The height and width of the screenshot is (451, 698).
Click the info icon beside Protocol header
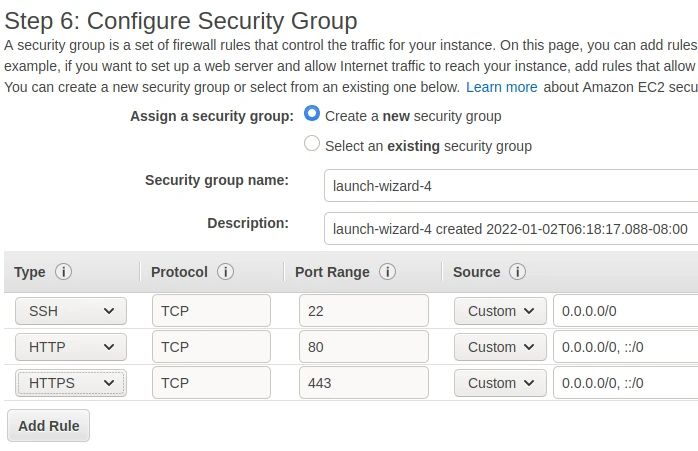(225, 272)
